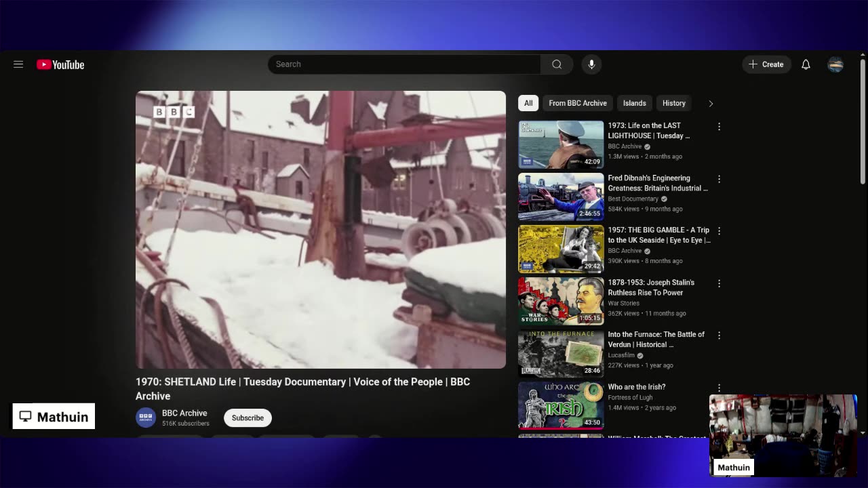Viewport: 868px width, 488px height.
Task: Click the magnifying glass search button
Action: point(557,64)
